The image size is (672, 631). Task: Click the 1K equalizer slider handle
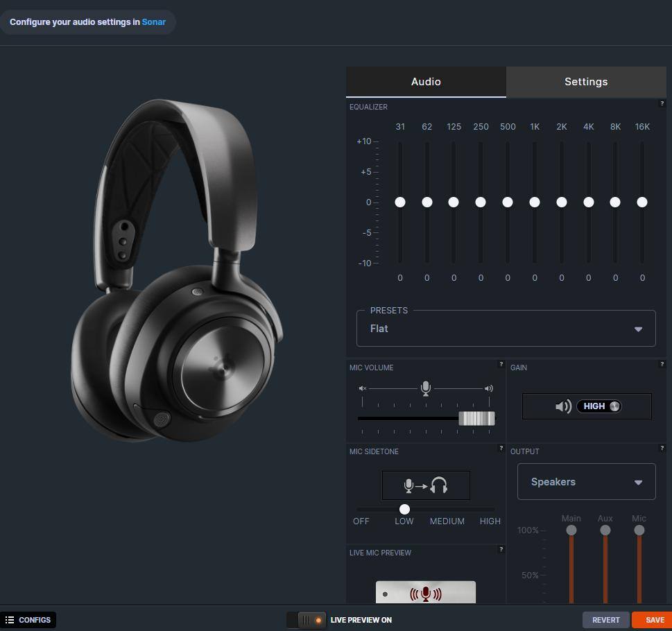pyautogui.click(x=535, y=202)
